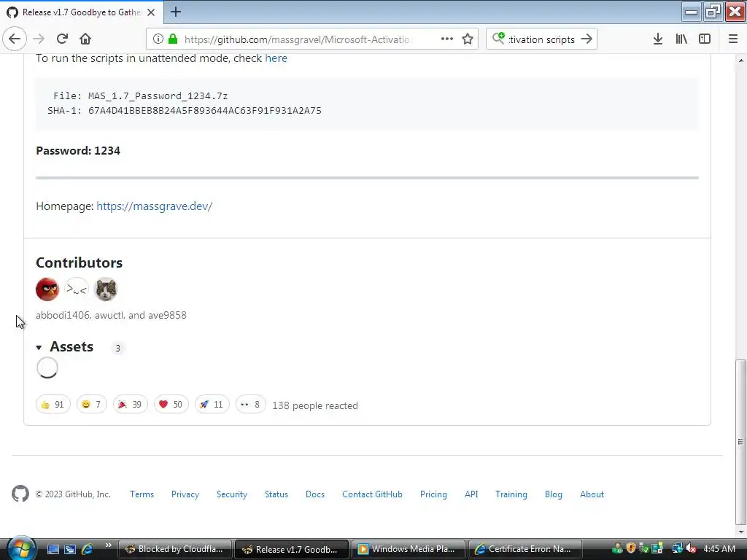The height and width of the screenshot is (560, 747).
Task: Open the Terms footer link
Action: [x=142, y=494]
